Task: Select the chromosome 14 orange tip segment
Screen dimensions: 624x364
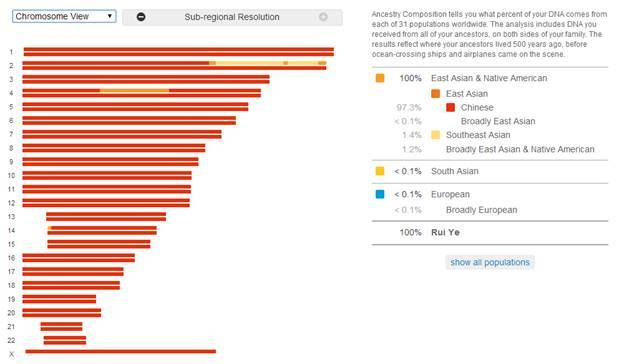Action: click(50, 228)
